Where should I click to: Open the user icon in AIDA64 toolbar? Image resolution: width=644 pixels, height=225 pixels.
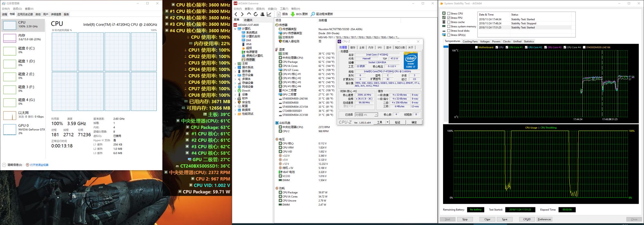[262, 14]
